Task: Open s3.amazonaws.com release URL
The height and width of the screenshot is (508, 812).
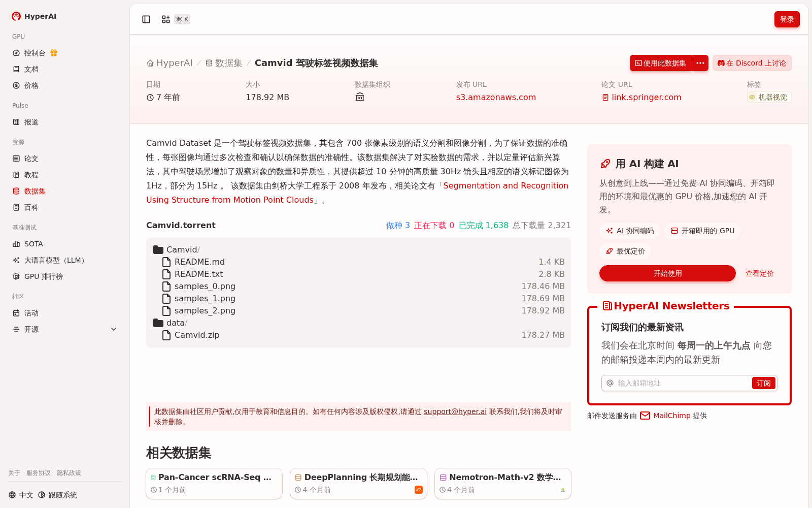Action: [496, 97]
